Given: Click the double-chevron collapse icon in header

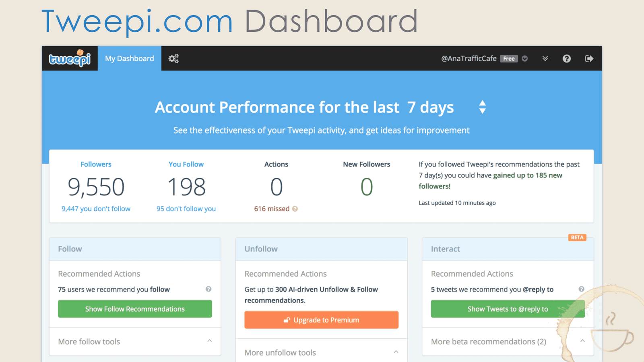Looking at the screenshot, I should [x=545, y=58].
